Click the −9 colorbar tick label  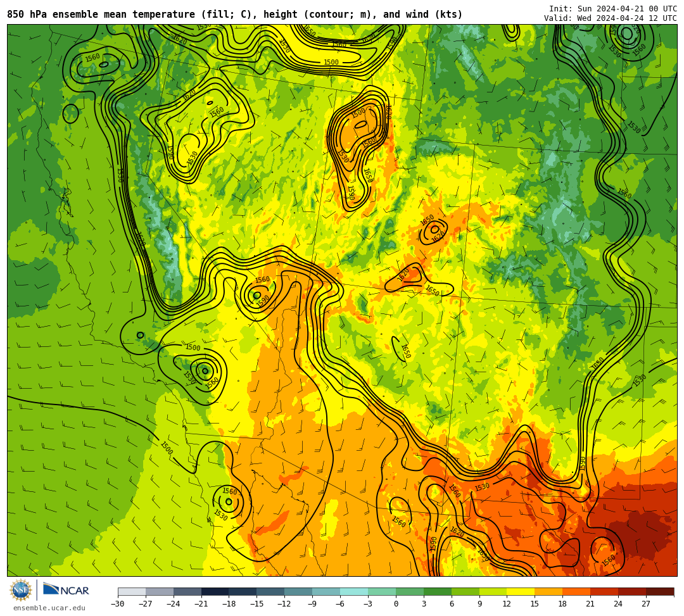pos(313,604)
